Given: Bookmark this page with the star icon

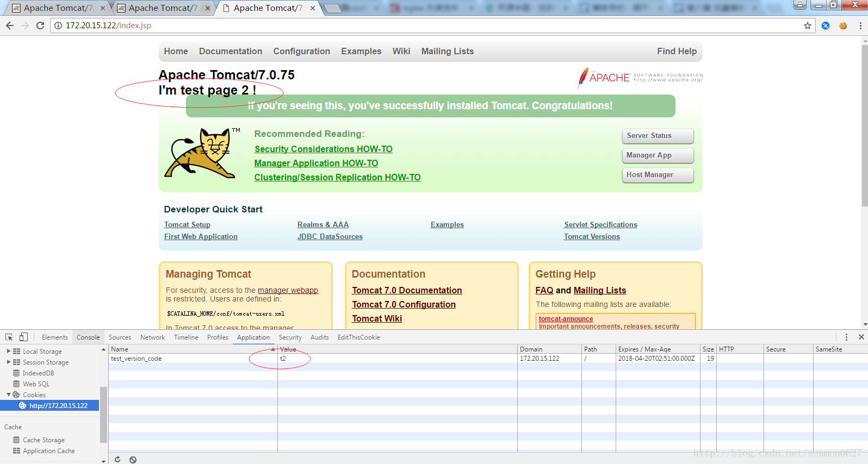Looking at the screenshot, I should 808,26.
